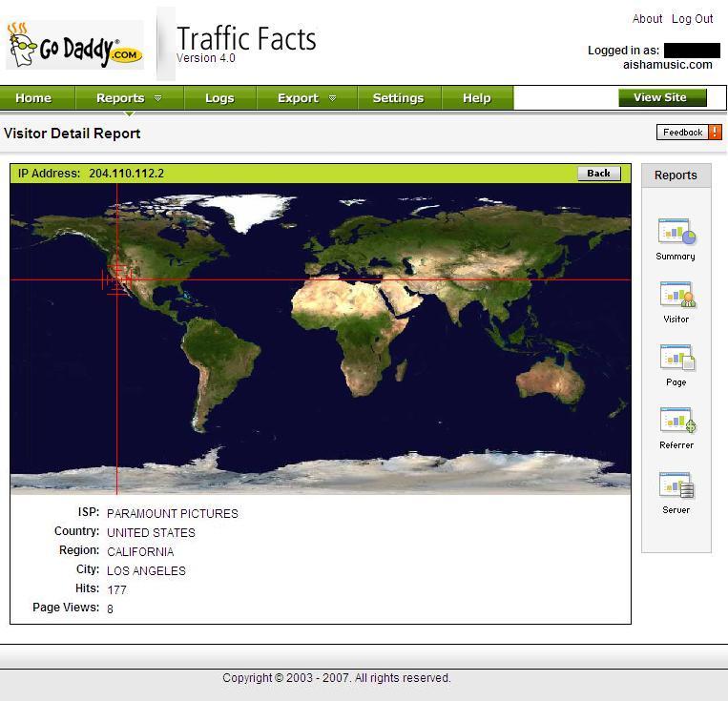Viewport: 728px width, 701px height.
Task: Open the Server report icon
Action: (676, 485)
